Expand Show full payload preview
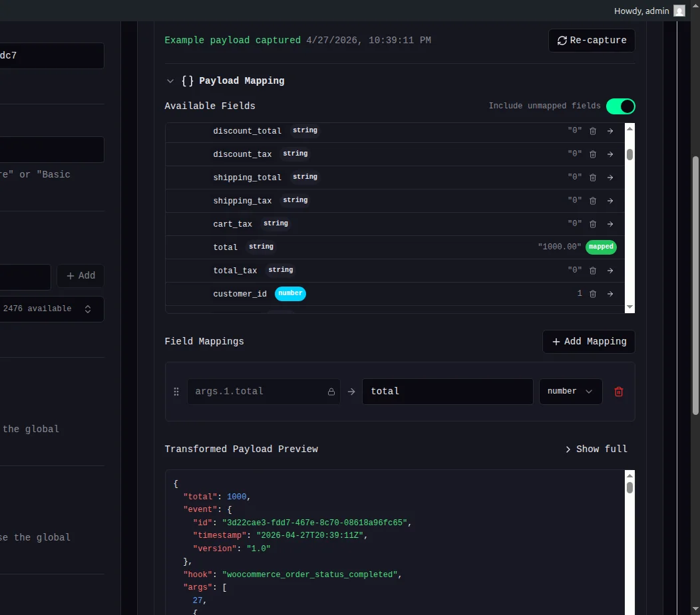This screenshot has width=700, height=615. click(x=596, y=449)
